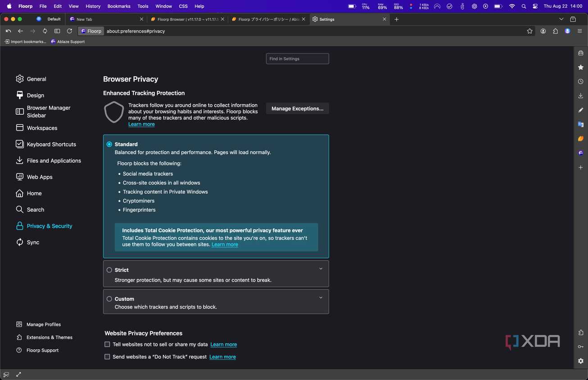Open Learn more link about Total Cookie Protection

pyautogui.click(x=225, y=244)
